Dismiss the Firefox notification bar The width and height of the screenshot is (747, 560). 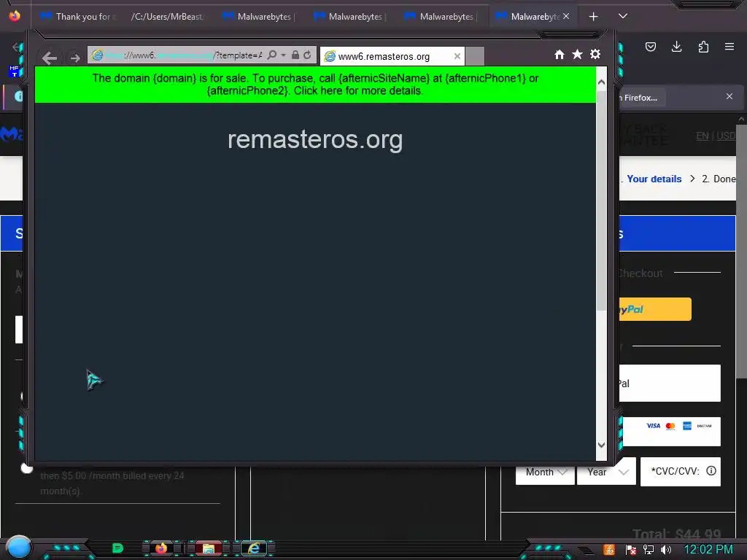pos(729,97)
